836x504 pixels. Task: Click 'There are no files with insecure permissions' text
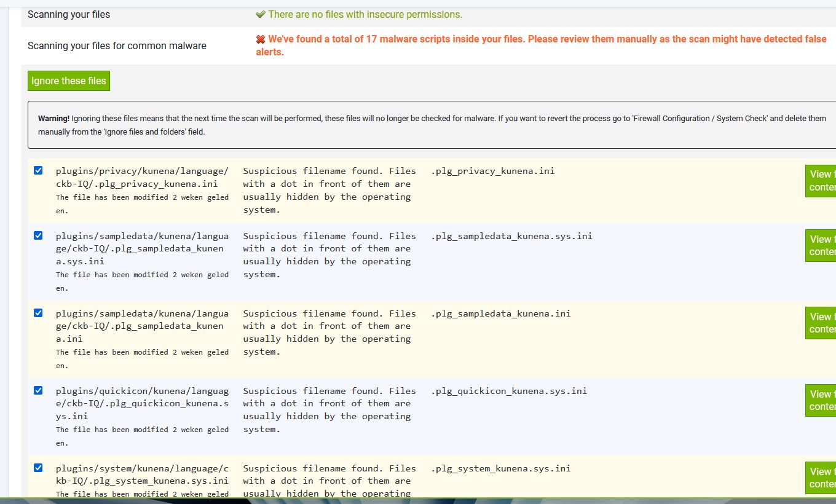click(365, 14)
